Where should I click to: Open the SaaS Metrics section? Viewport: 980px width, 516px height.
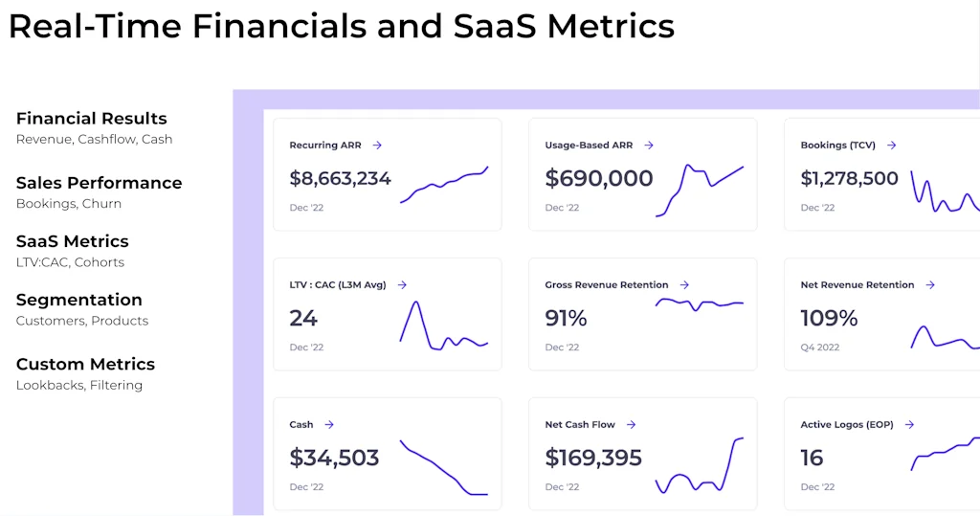[x=72, y=241]
